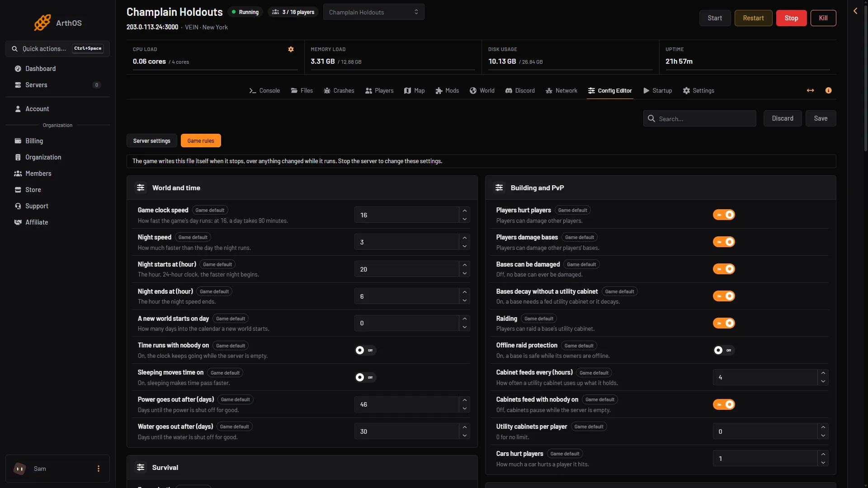Click the Search settings field
868x488 pixels.
coord(699,118)
